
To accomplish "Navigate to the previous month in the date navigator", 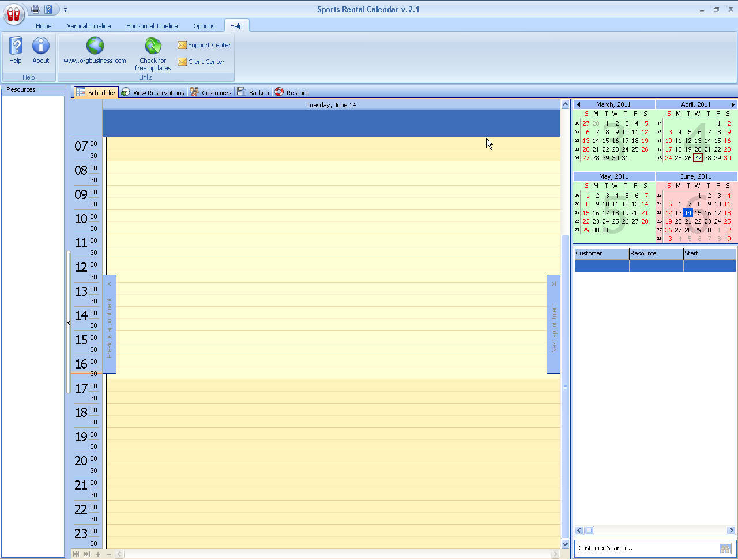I will [578, 104].
